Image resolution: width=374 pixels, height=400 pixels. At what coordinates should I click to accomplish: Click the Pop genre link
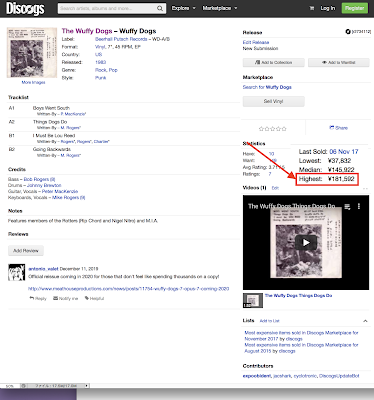point(113,70)
